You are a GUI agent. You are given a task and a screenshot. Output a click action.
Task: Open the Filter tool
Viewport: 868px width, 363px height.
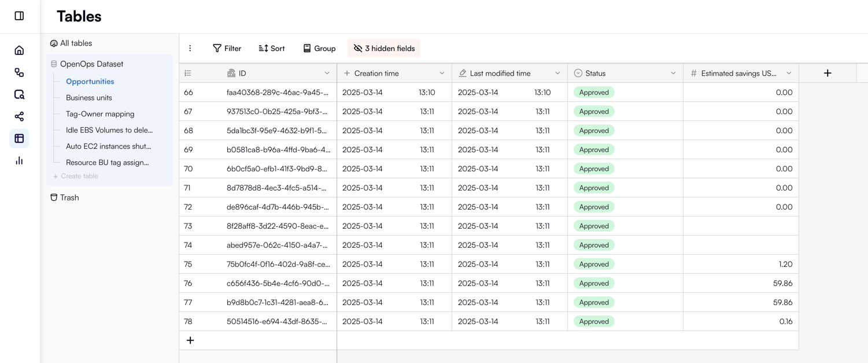[227, 49]
